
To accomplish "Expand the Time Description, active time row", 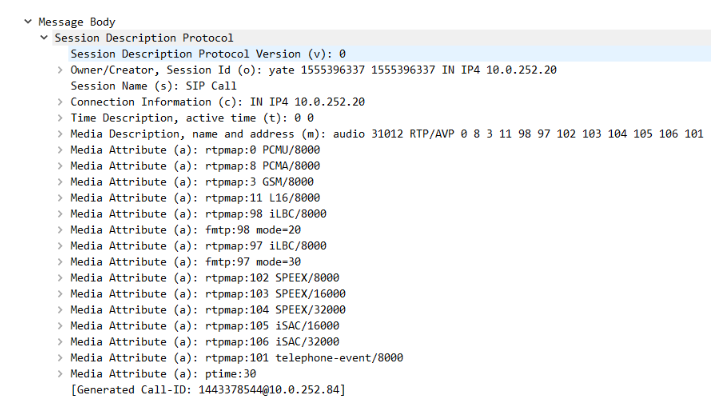I will [x=61, y=118].
